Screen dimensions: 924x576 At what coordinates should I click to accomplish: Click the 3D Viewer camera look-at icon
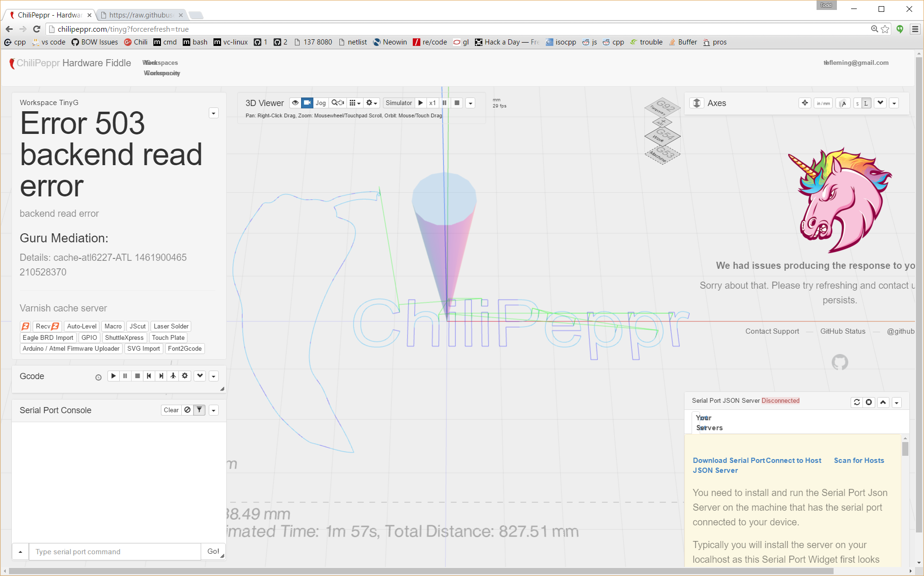pyautogui.click(x=307, y=103)
